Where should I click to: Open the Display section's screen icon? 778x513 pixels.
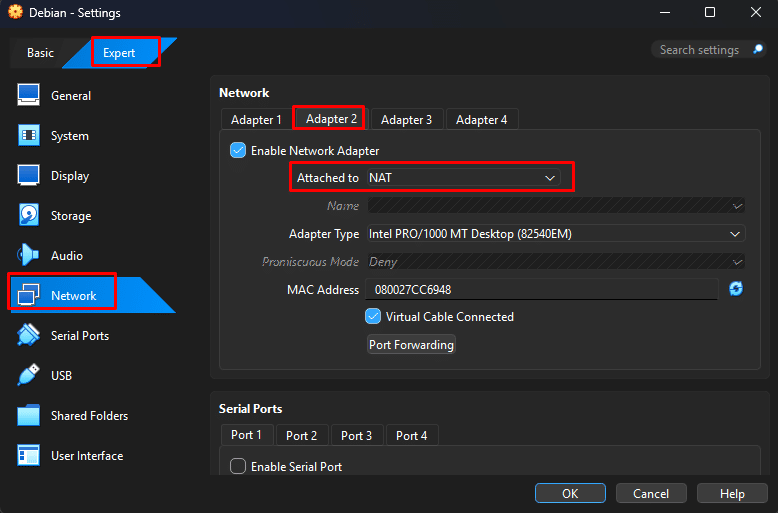pyautogui.click(x=28, y=175)
